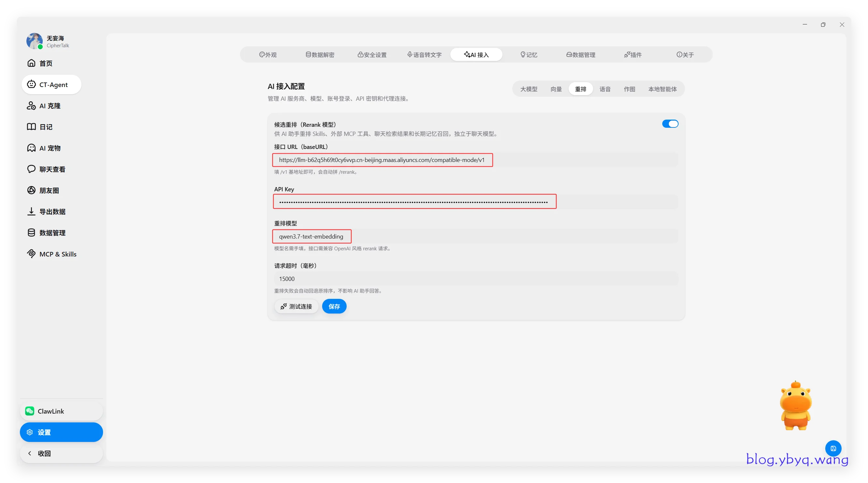Image resolution: width=868 pixels, height=483 pixels.
Task: Click the floating blue save icon
Action: coord(833,448)
